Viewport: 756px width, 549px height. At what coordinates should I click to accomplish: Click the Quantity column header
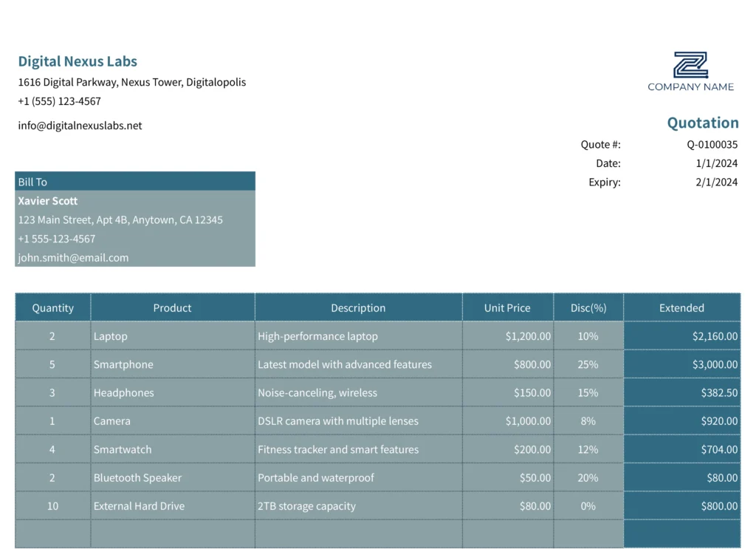pos(52,307)
